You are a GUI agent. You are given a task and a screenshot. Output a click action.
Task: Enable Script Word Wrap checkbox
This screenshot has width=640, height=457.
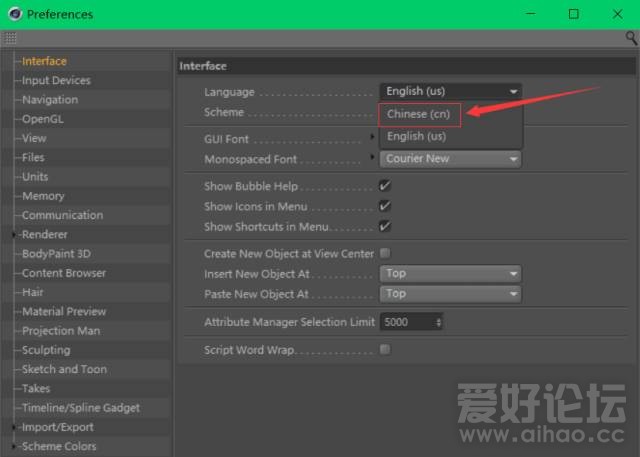click(385, 350)
